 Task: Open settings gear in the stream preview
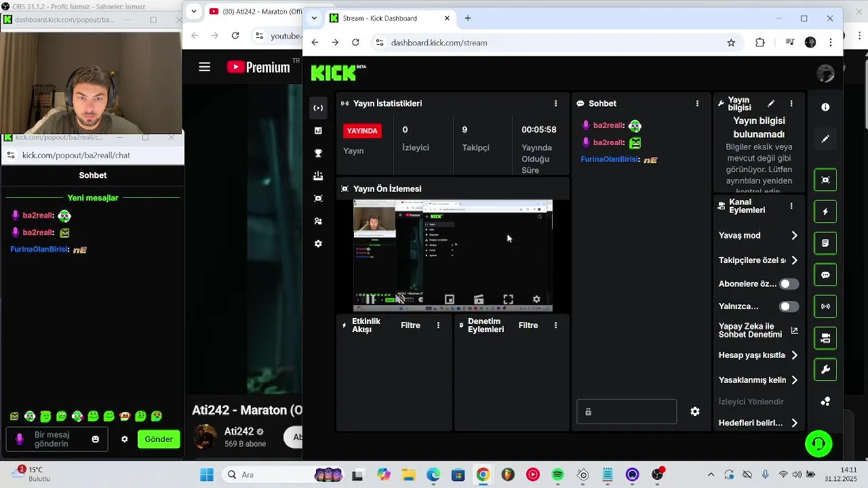[x=536, y=299]
